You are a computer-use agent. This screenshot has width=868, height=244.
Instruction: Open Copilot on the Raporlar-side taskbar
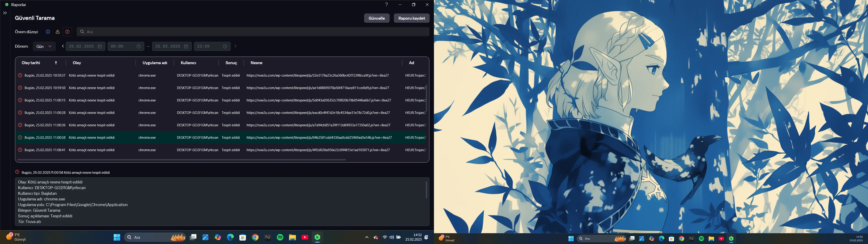(218, 237)
